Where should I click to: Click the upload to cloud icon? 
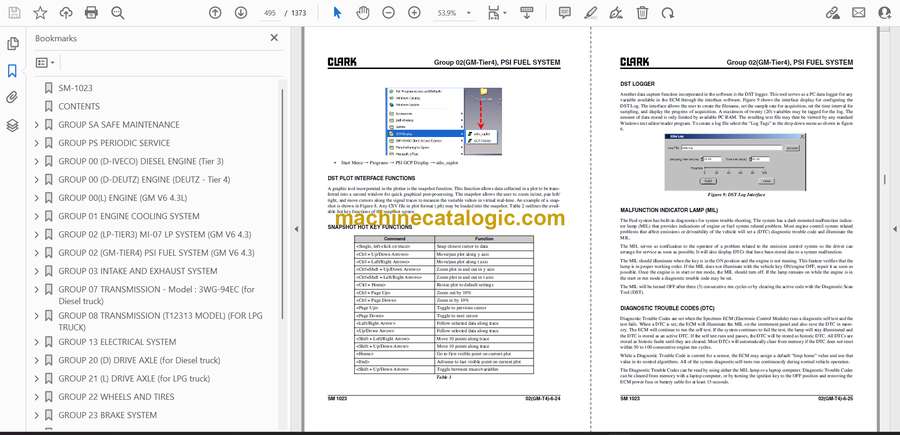pyautogui.click(x=66, y=13)
